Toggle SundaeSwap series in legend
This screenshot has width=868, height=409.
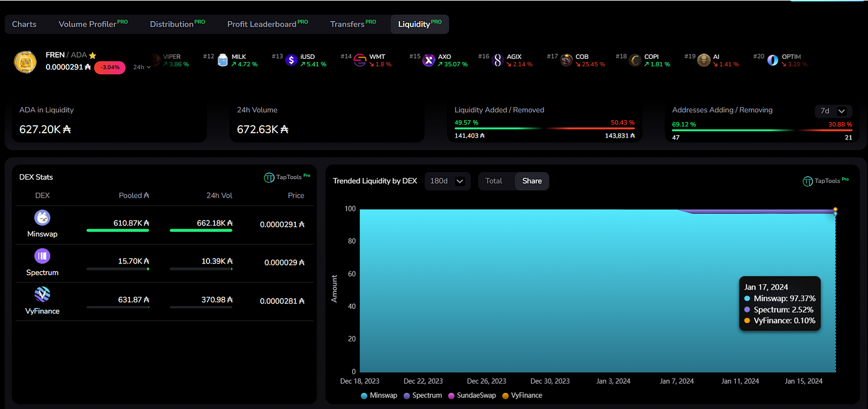472,395
